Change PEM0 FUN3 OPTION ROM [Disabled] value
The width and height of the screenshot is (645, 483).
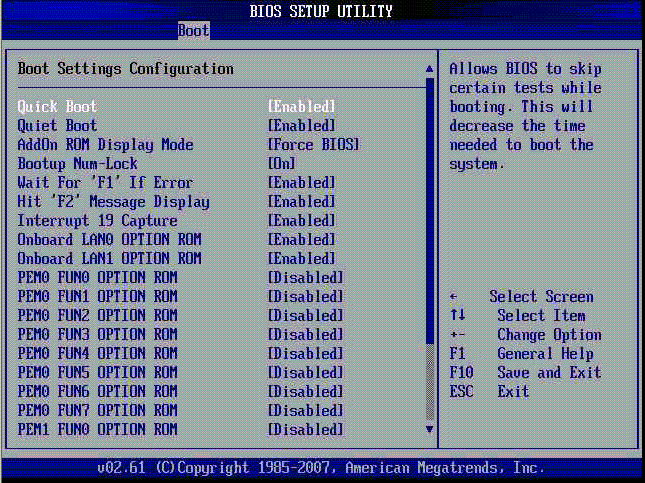point(306,334)
